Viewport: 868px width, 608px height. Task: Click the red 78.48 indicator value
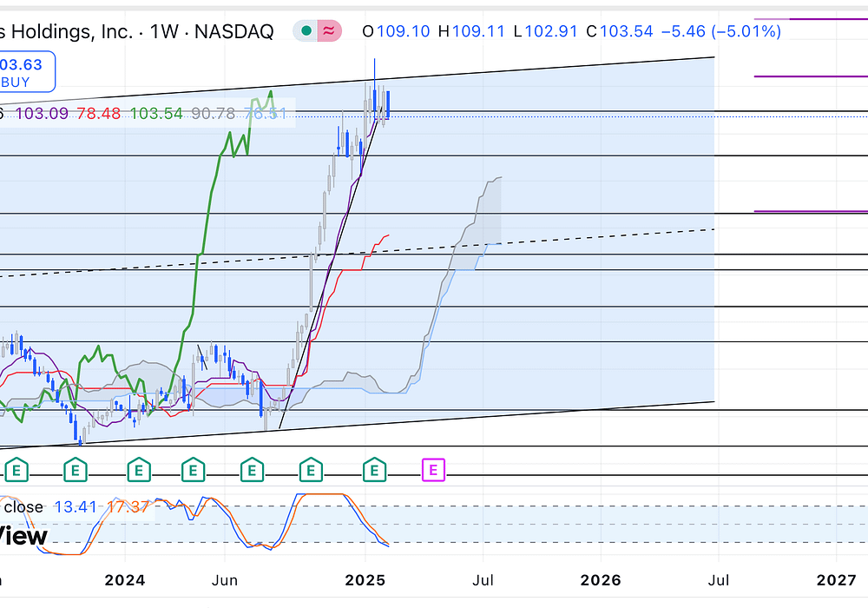(x=98, y=114)
